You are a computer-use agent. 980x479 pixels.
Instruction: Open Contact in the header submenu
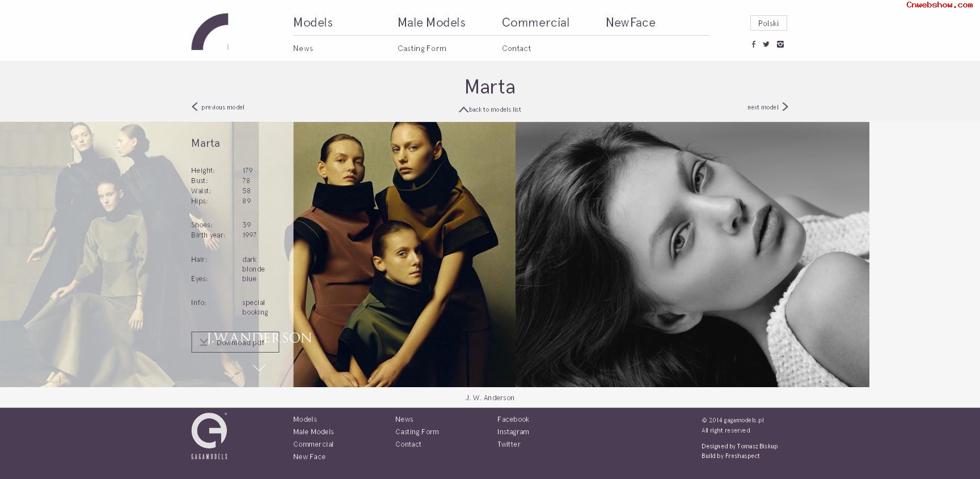(x=517, y=48)
